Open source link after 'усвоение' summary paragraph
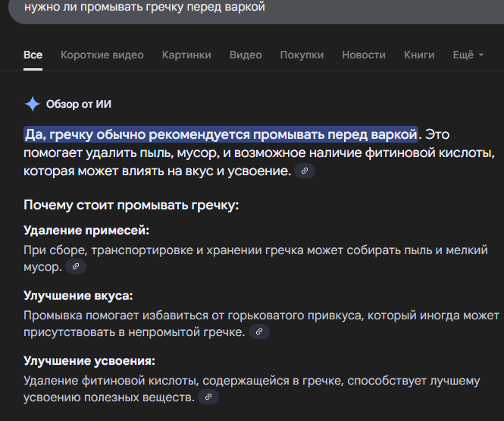This screenshot has width=504, height=421. point(305,171)
